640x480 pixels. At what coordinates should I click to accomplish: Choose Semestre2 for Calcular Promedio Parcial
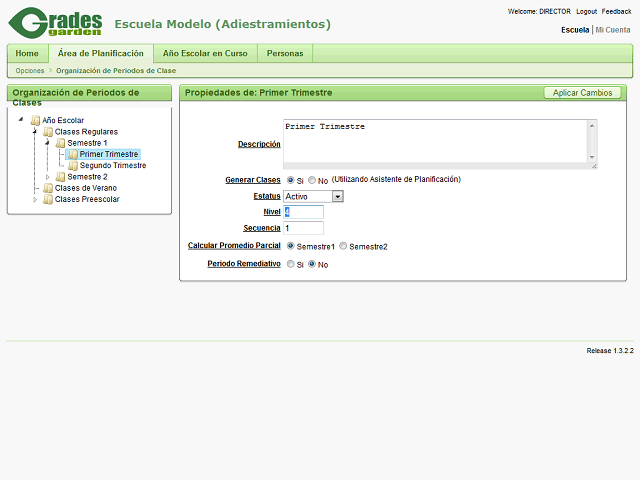343,246
